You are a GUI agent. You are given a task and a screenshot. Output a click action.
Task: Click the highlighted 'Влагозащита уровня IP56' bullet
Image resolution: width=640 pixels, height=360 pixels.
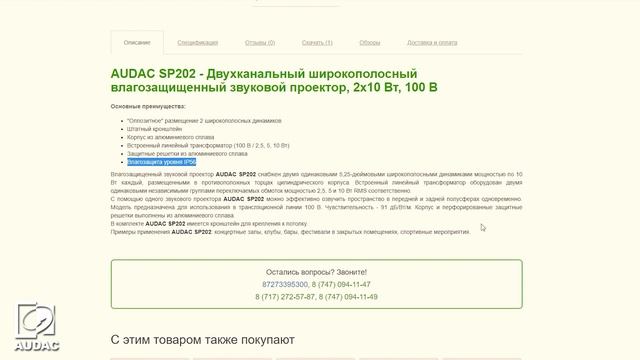pos(162,162)
